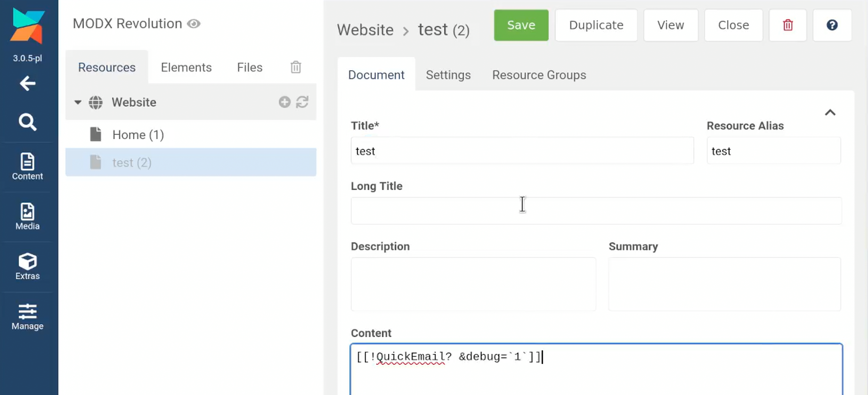Image resolution: width=868 pixels, height=395 pixels.
Task: Click the red trash delete resource button
Action: pos(787,25)
